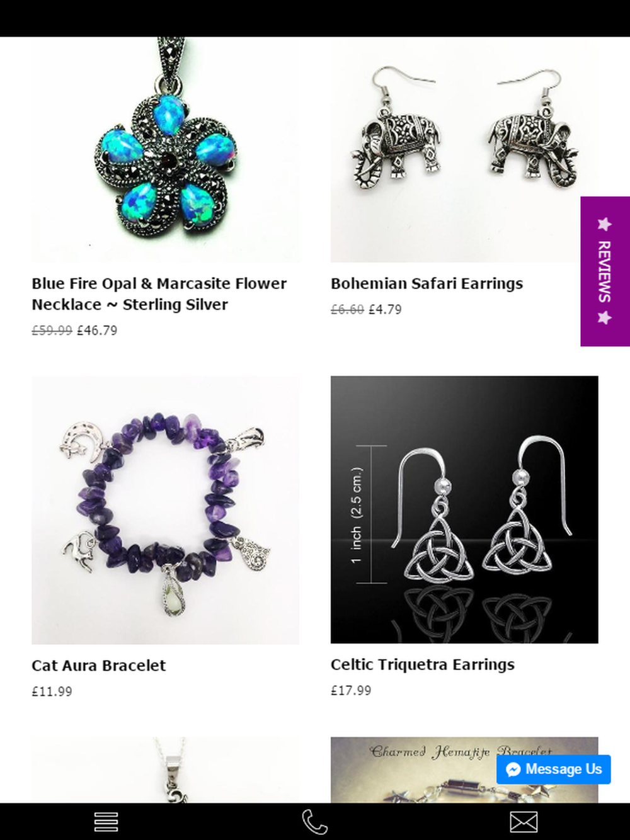This screenshot has height=840, width=630.
Task: Open Blue Fire Opal & Marcasite title link
Action: pos(159,294)
